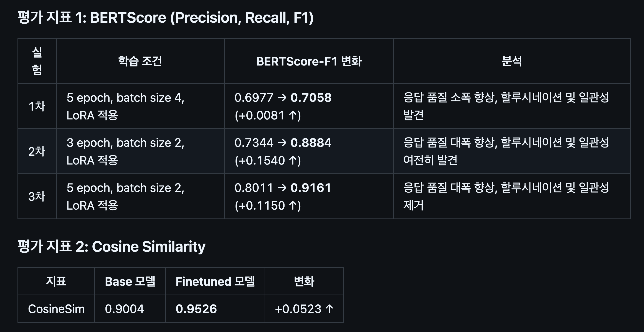Select the '1차' experiment row label
The width and height of the screenshot is (644, 332).
pyautogui.click(x=37, y=106)
